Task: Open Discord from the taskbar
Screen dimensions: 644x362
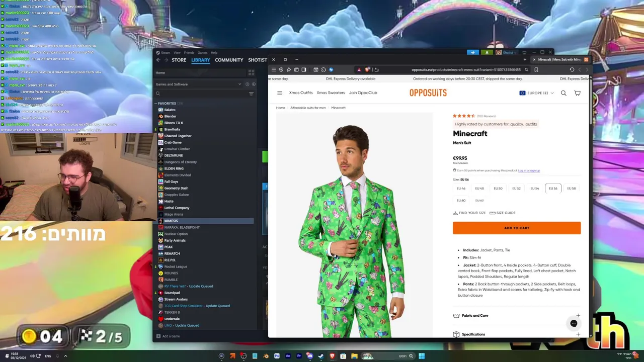Action: [310, 356]
